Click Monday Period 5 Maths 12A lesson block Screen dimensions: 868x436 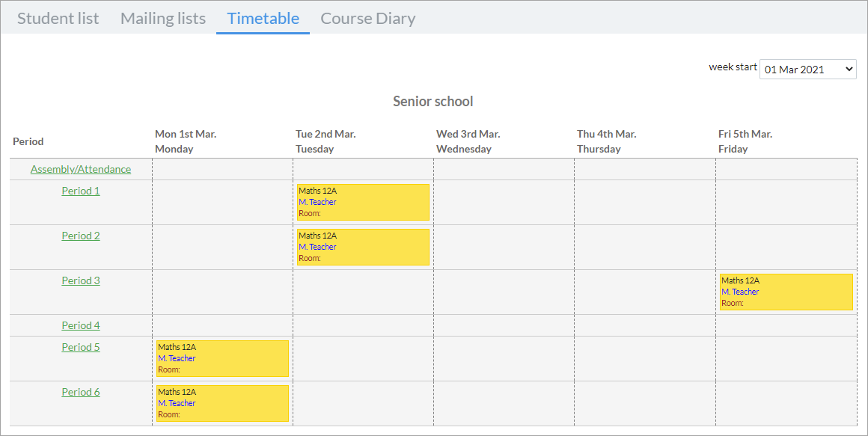coord(222,358)
